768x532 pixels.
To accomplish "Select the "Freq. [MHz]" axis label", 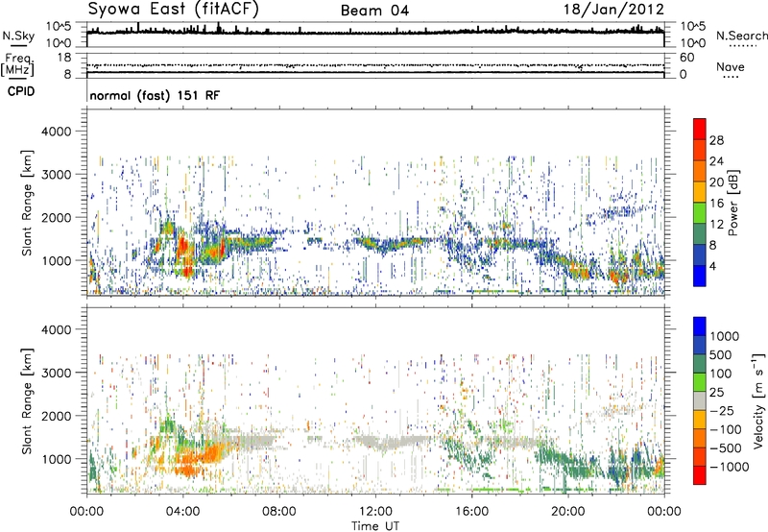I will pos(18,65).
